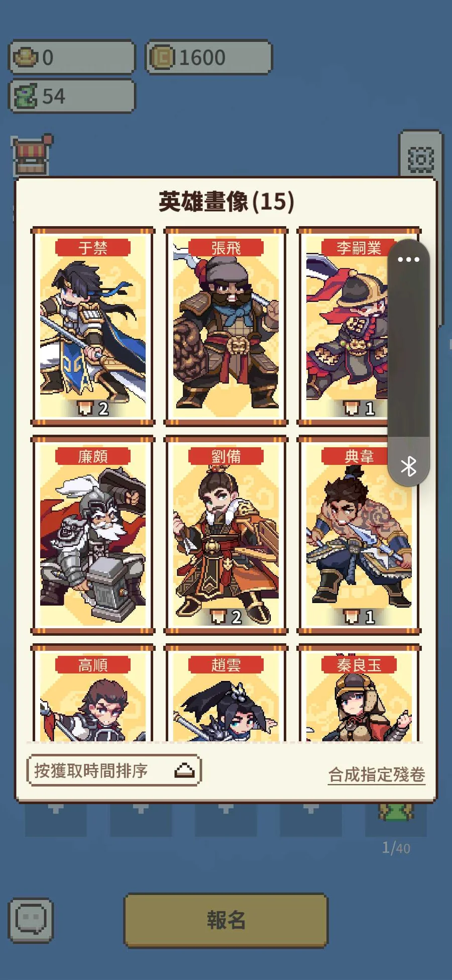This screenshot has height=980, width=452.
Task: Open the treasure chest icon
Action: [31, 154]
